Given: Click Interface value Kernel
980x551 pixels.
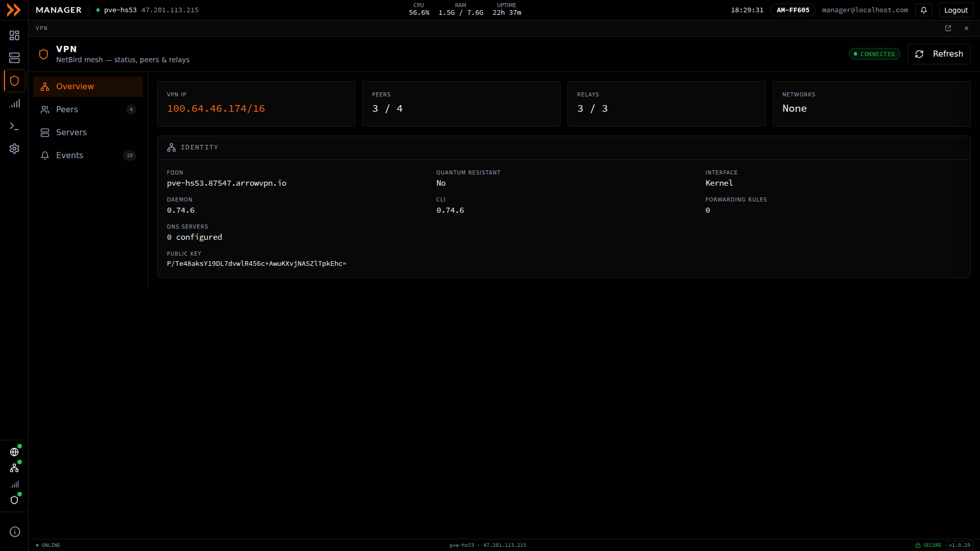Looking at the screenshot, I should pos(719,183).
